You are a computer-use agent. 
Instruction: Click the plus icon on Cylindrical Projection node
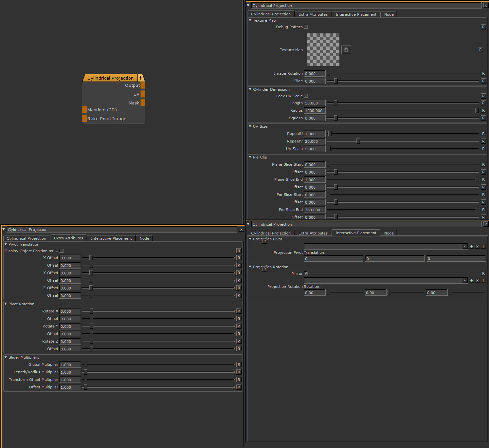(140, 78)
